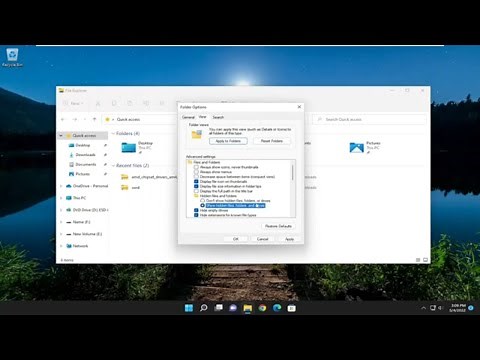Open the Pictures folder tile in Folders

pos(365,147)
